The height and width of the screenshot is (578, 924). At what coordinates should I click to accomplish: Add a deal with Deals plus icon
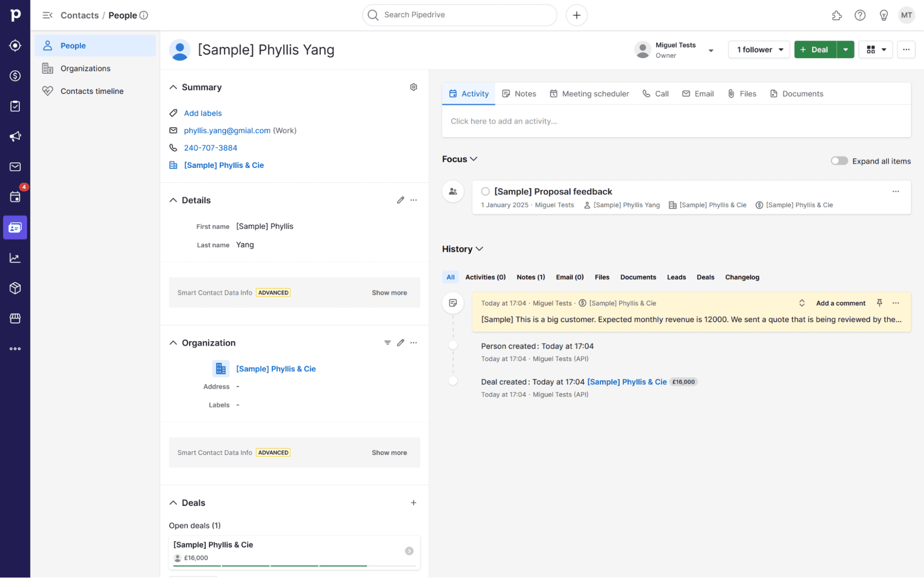point(413,503)
